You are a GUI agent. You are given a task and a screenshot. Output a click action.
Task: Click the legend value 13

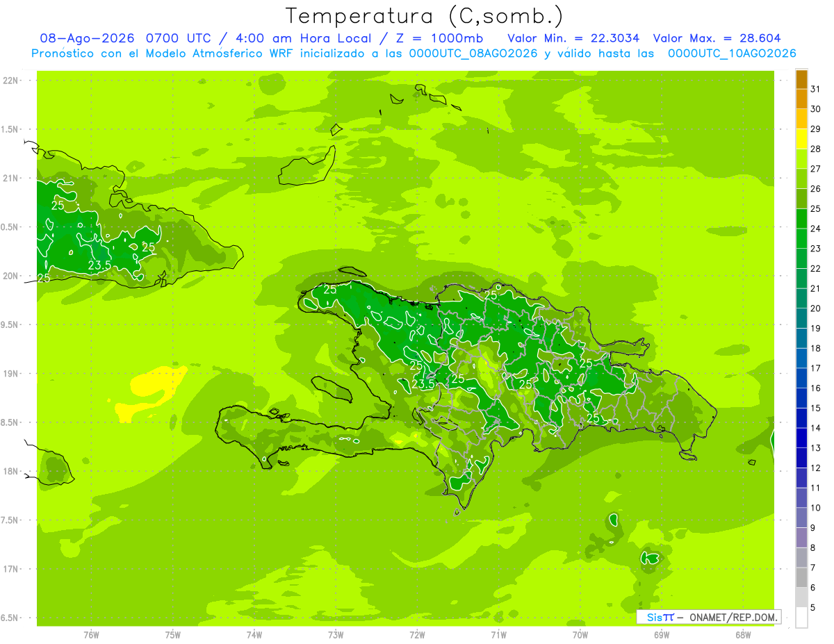click(x=816, y=448)
